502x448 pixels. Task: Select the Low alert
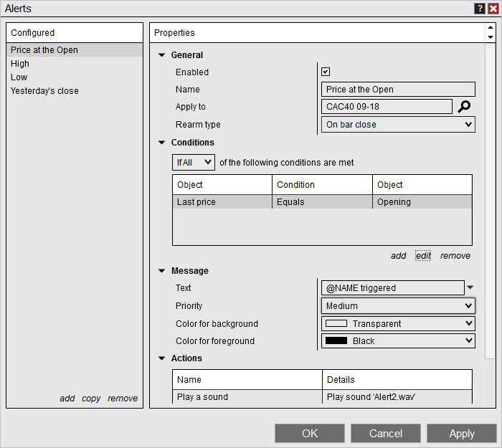pyautogui.click(x=75, y=77)
